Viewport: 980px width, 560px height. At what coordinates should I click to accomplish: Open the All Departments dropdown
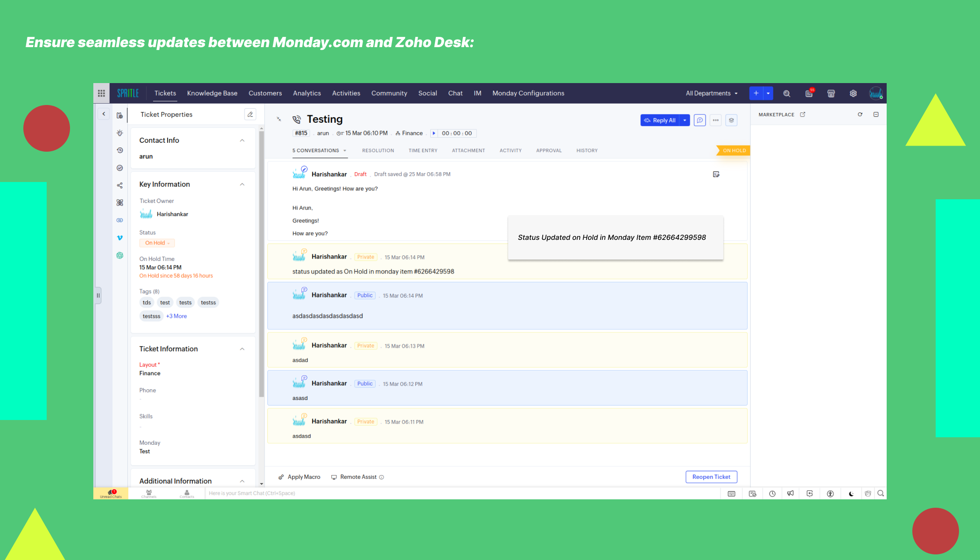[x=712, y=93]
